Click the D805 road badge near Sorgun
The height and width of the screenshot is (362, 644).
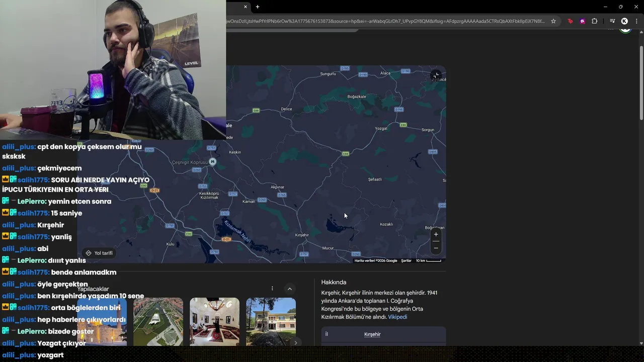point(433,151)
